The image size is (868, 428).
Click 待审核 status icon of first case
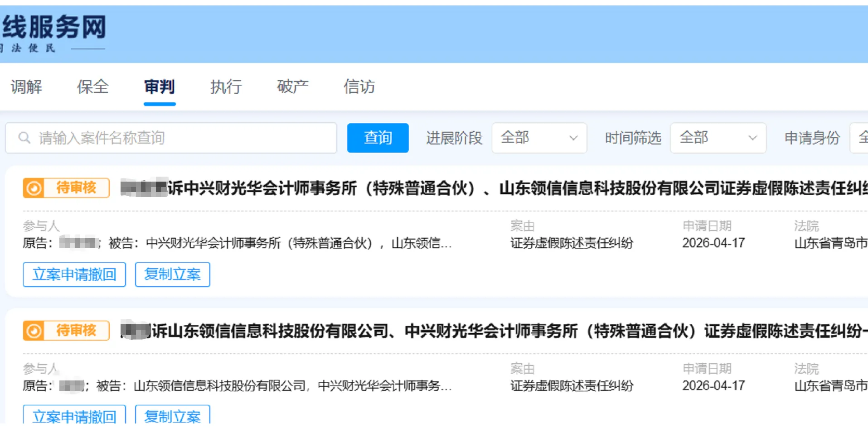(34, 188)
